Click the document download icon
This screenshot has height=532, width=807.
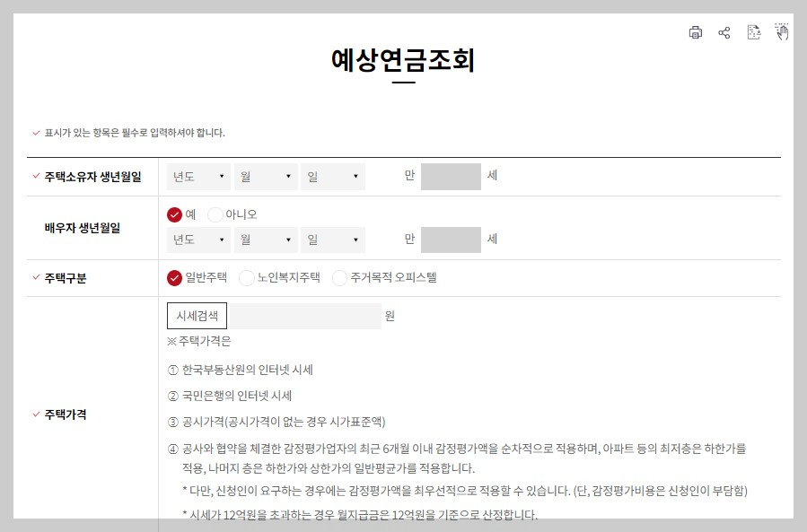753,31
